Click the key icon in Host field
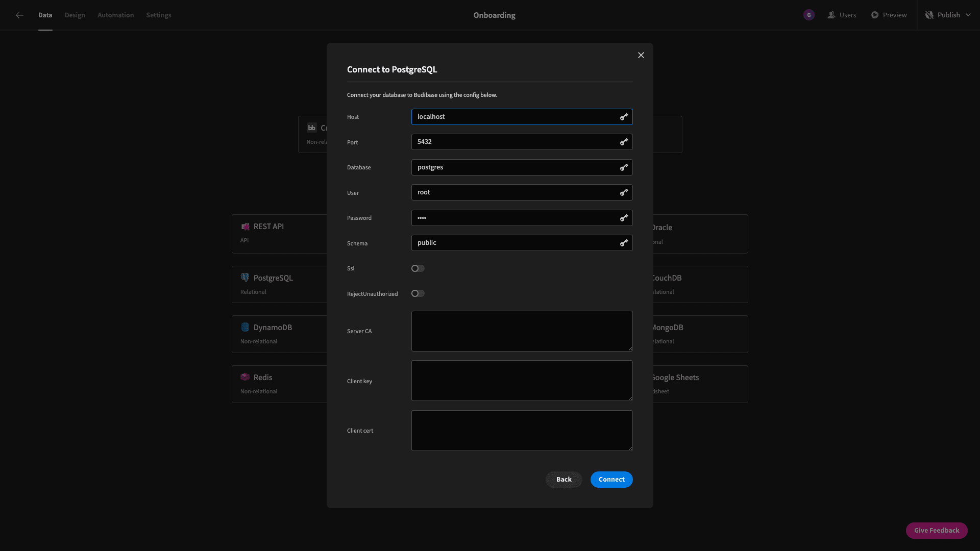The width and height of the screenshot is (980, 551). click(x=624, y=117)
